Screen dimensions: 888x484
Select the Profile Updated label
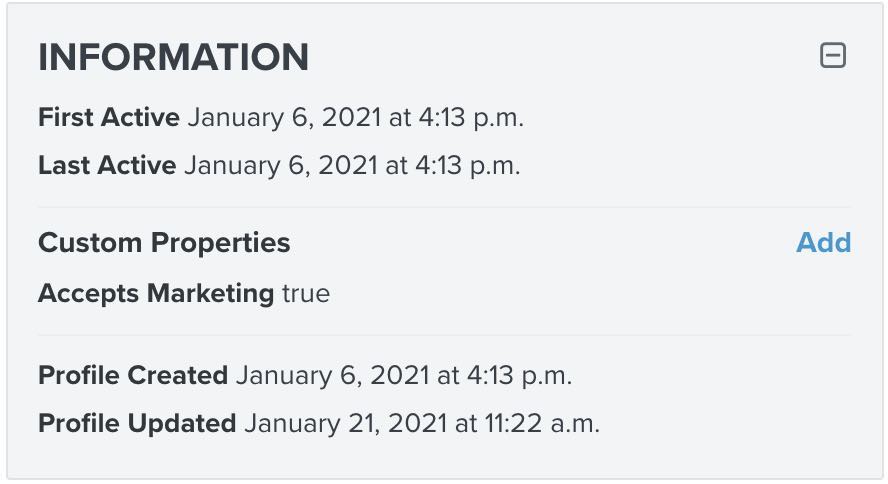pyautogui.click(x=137, y=423)
